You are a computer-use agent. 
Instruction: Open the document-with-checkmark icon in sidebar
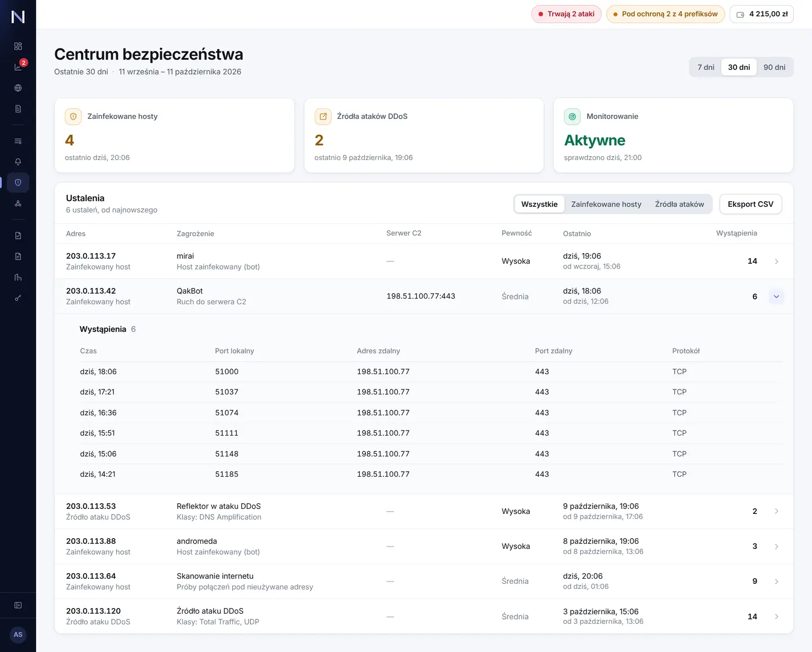[x=18, y=236]
